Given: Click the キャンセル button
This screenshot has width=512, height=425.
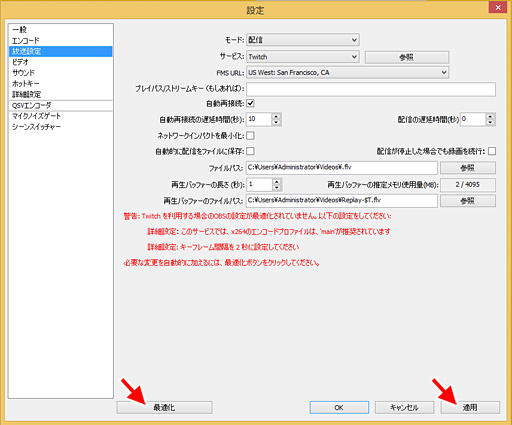Looking at the screenshot, I should tap(404, 407).
